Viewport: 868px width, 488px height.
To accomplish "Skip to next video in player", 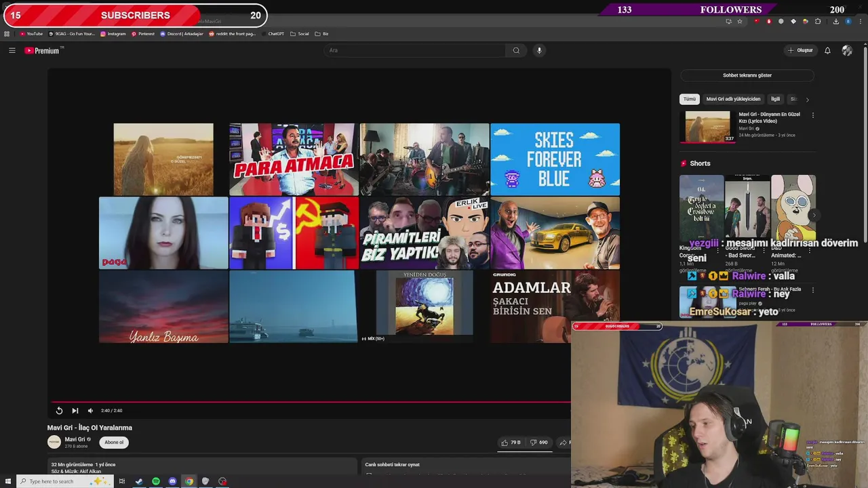I will 75,411.
